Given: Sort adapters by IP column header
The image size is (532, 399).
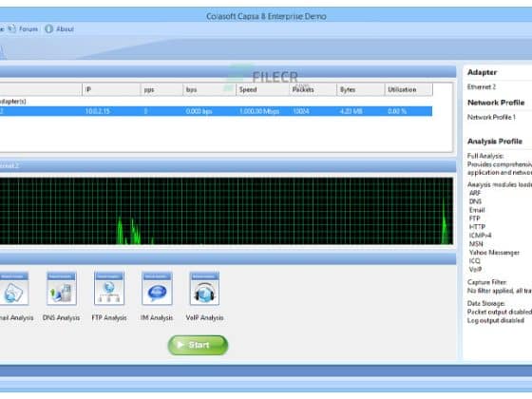Looking at the screenshot, I should [111, 89].
